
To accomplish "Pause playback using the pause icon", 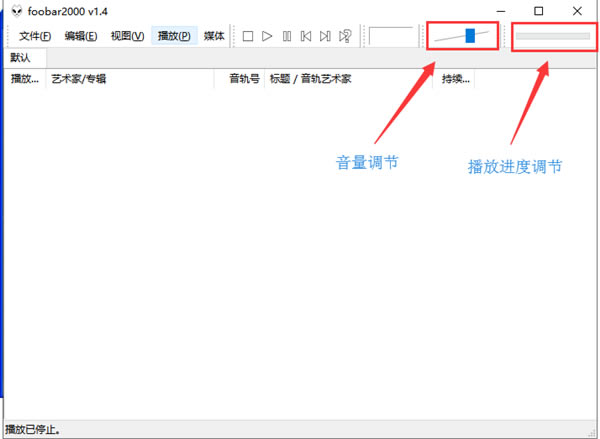I will 287,36.
